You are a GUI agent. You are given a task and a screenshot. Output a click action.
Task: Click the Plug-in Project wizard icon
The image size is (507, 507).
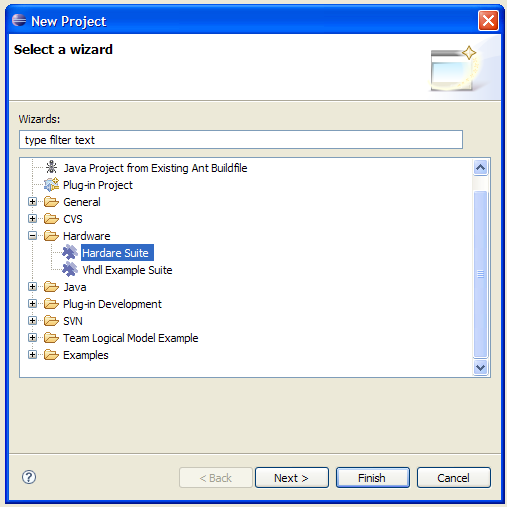coord(51,185)
